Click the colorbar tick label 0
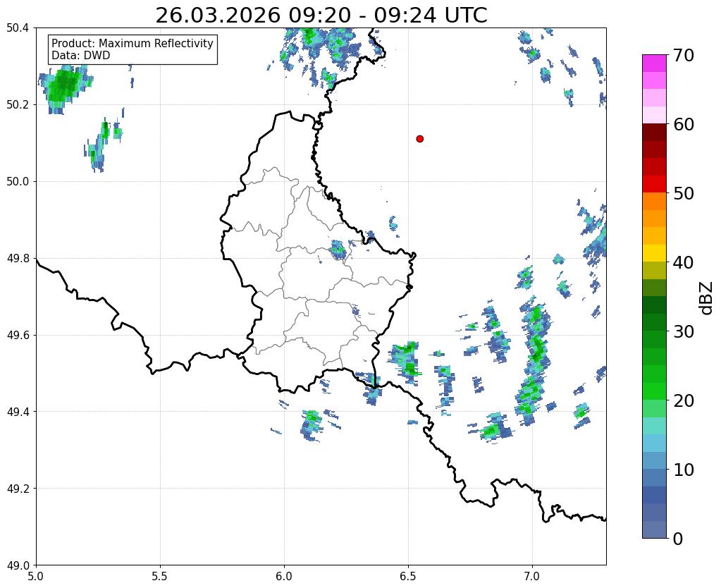 tap(678, 539)
